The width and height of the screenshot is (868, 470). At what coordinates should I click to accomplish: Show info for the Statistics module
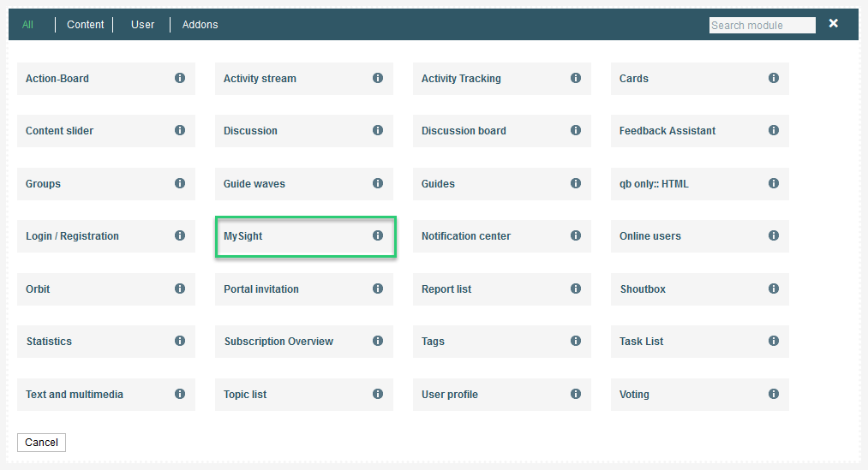[180, 341]
